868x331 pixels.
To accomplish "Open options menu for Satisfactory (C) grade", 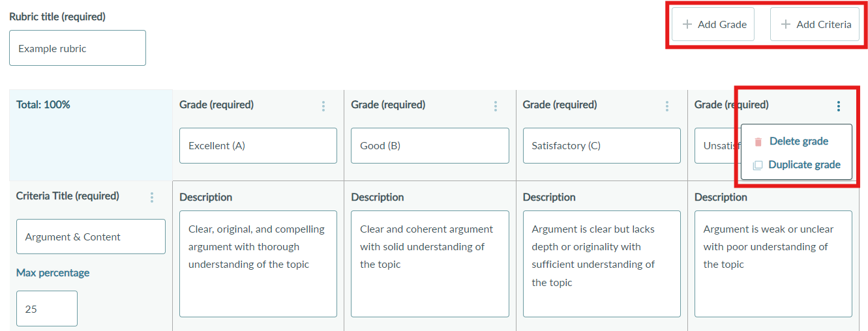I will click(666, 106).
